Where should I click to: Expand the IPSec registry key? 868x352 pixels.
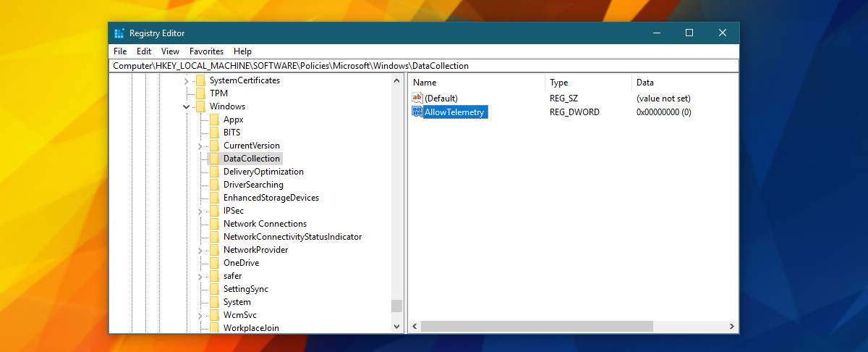(x=200, y=211)
